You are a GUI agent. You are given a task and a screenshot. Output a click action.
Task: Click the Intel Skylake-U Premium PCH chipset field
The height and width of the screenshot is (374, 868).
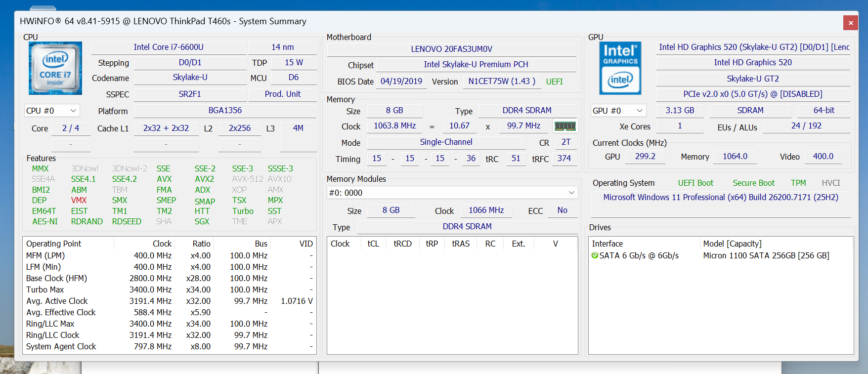click(476, 64)
